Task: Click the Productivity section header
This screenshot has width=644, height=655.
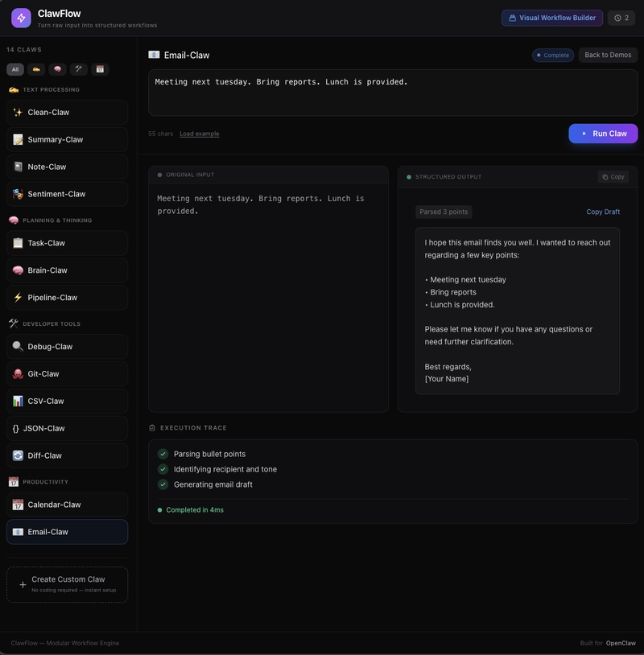Action: [46, 482]
